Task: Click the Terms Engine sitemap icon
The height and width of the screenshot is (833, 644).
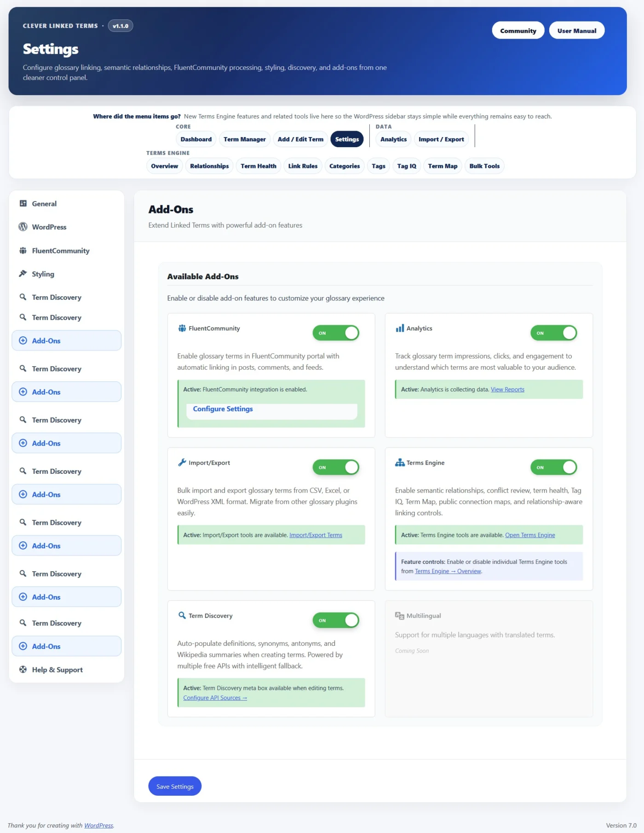Action: click(x=400, y=463)
